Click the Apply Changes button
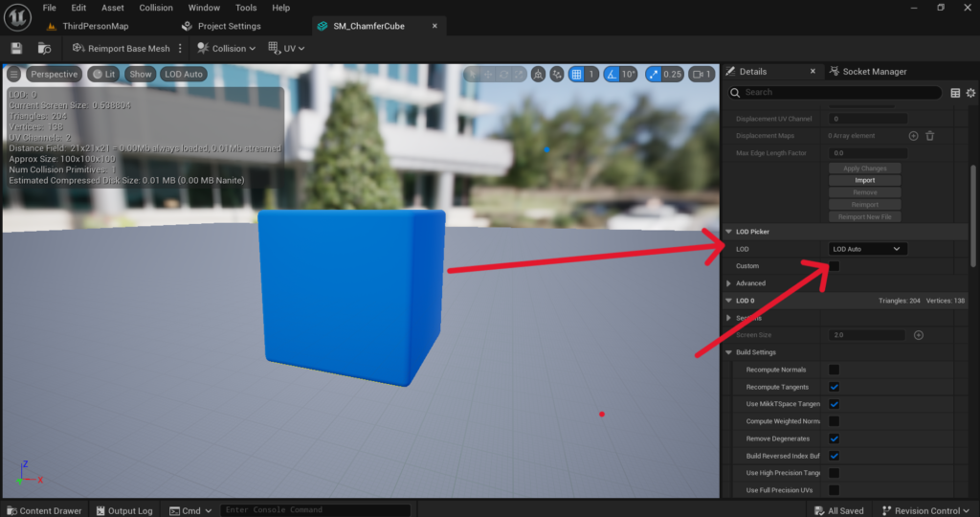 click(865, 169)
